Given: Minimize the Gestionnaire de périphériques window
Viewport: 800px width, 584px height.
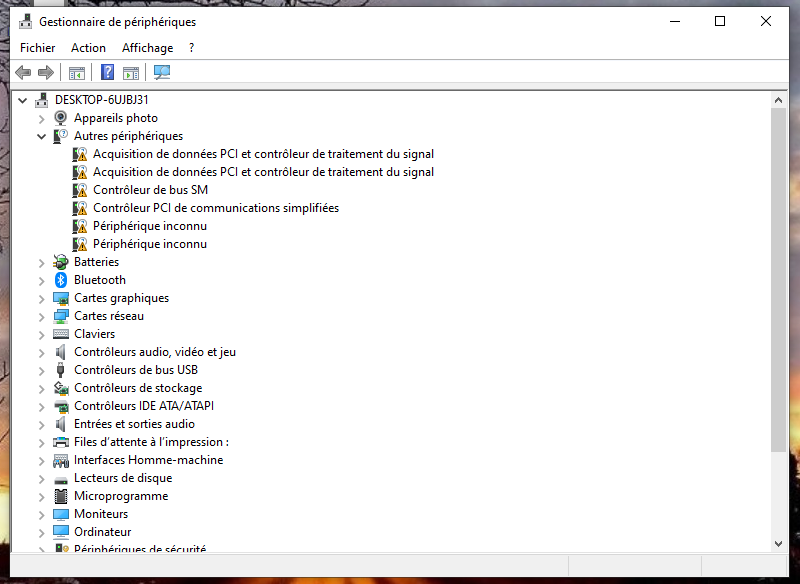Looking at the screenshot, I should pyautogui.click(x=675, y=21).
